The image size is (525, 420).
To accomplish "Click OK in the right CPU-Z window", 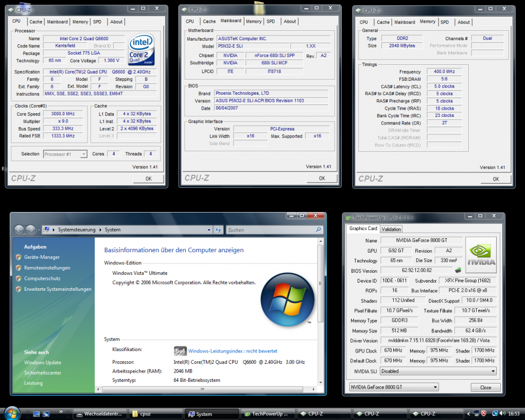I will click(x=496, y=179).
